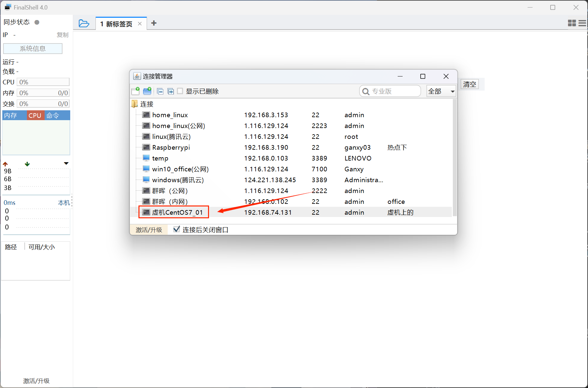Select the 群晖（内网）terminal icon

click(x=146, y=201)
